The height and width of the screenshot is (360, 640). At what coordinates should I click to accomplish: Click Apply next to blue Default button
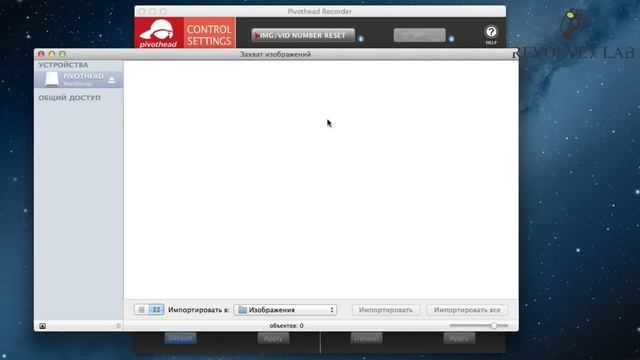[273, 338]
